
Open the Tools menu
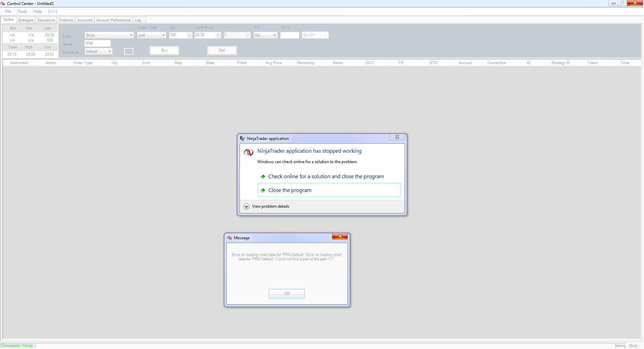(x=22, y=11)
